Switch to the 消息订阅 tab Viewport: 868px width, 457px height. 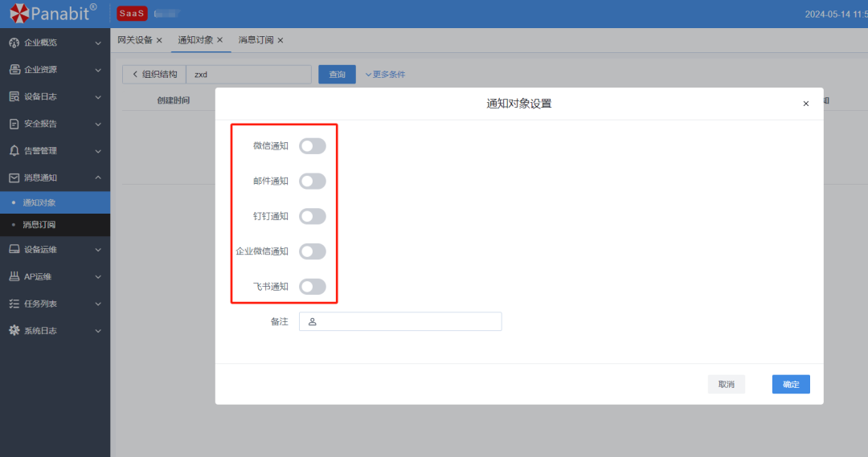256,40
